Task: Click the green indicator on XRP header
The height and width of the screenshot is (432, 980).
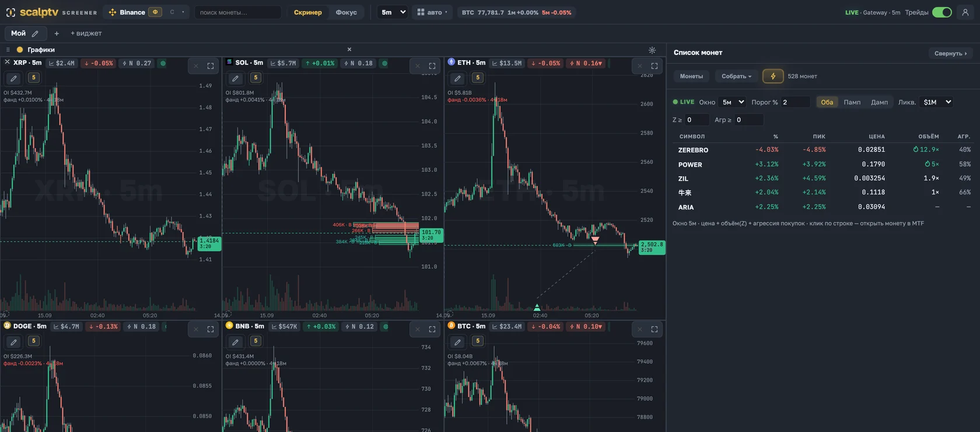Action: click(x=163, y=63)
